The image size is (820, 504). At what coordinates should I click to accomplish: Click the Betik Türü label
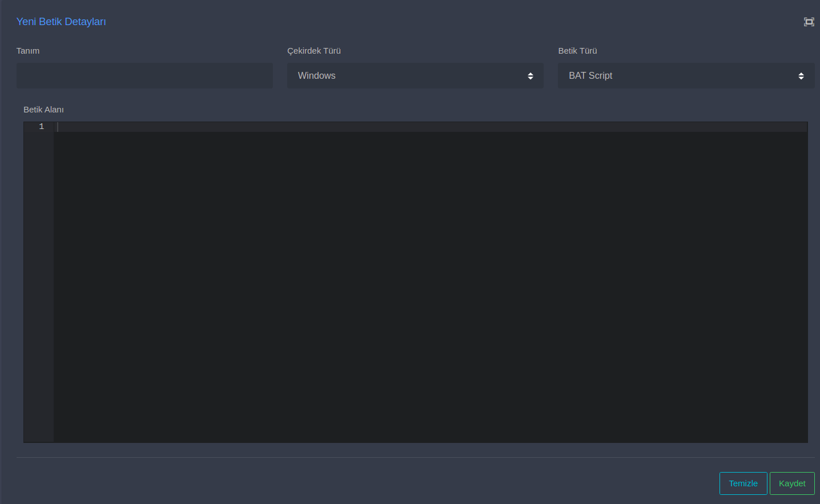click(577, 51)
